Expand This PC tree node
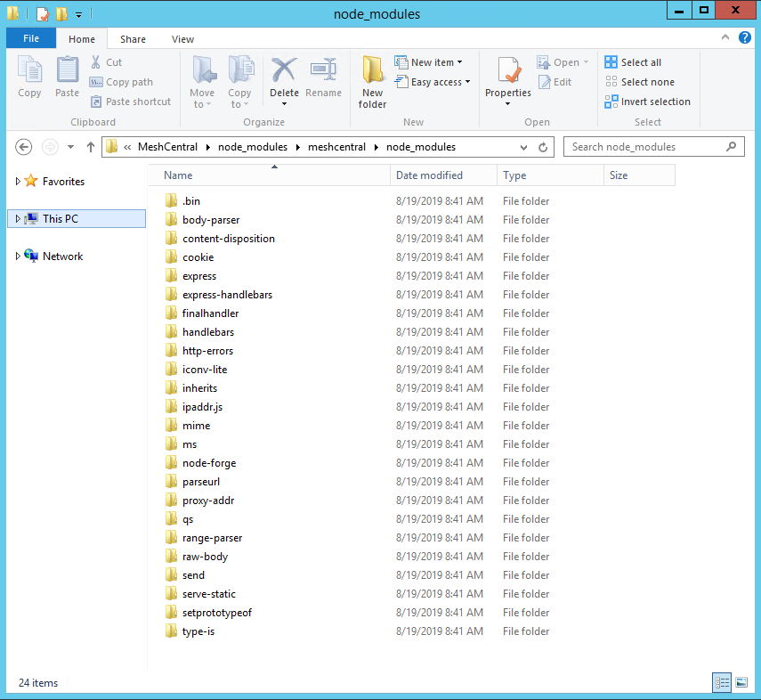 [18, 218]
